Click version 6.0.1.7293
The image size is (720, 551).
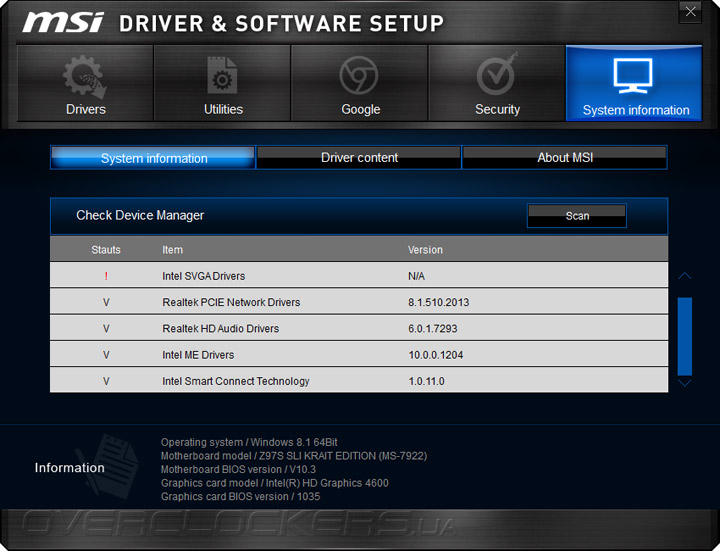click(x=433, y=328)
